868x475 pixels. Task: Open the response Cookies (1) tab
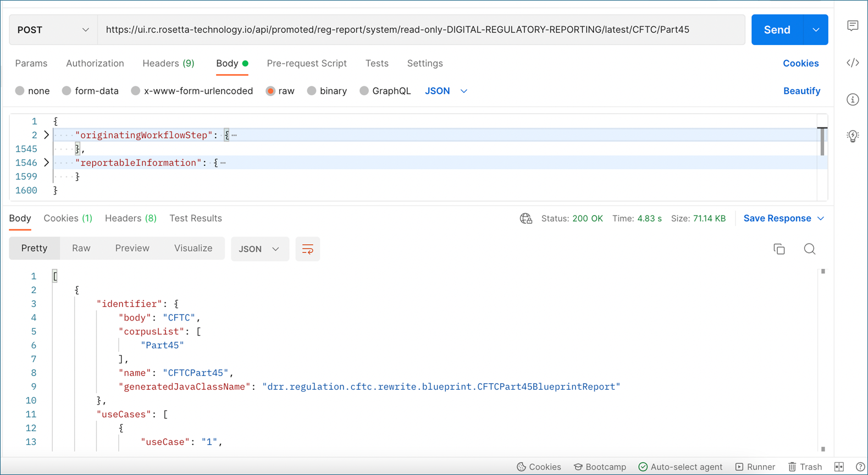68,218
